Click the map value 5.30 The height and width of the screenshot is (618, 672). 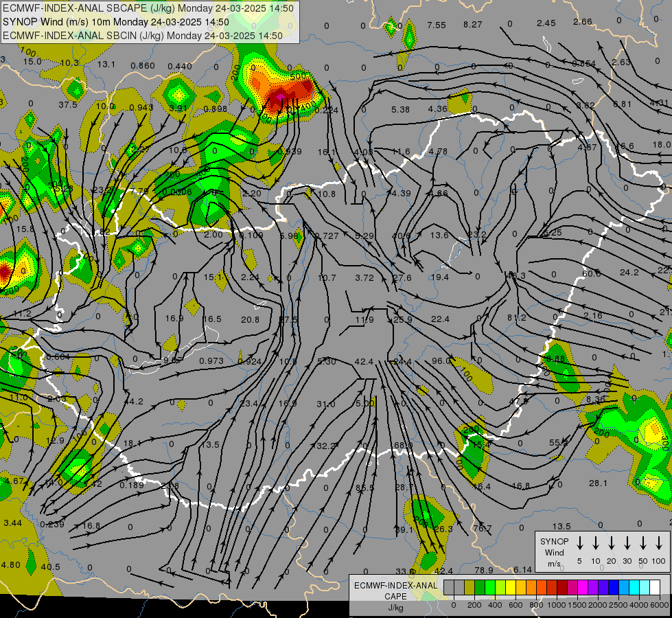click(327, 362)
